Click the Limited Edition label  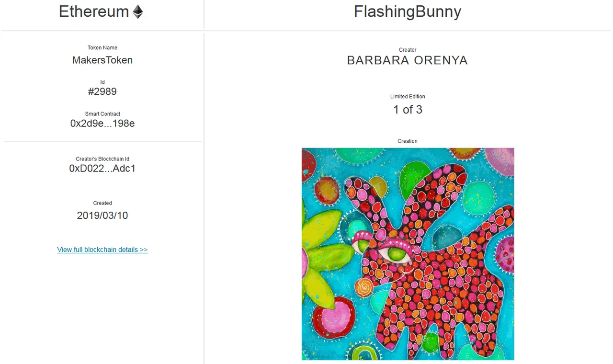(x=408, y=97)
